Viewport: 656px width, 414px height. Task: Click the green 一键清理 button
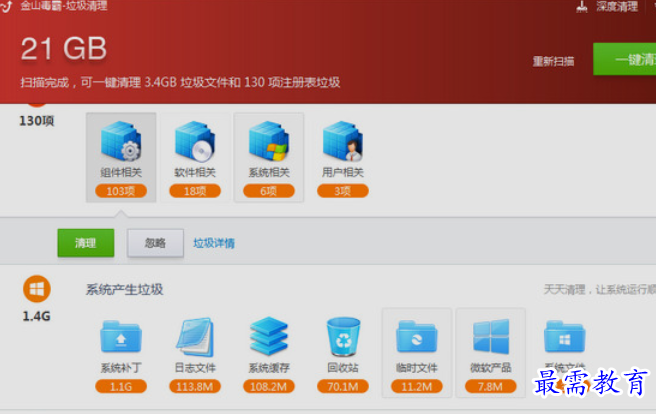coord(625,59)
